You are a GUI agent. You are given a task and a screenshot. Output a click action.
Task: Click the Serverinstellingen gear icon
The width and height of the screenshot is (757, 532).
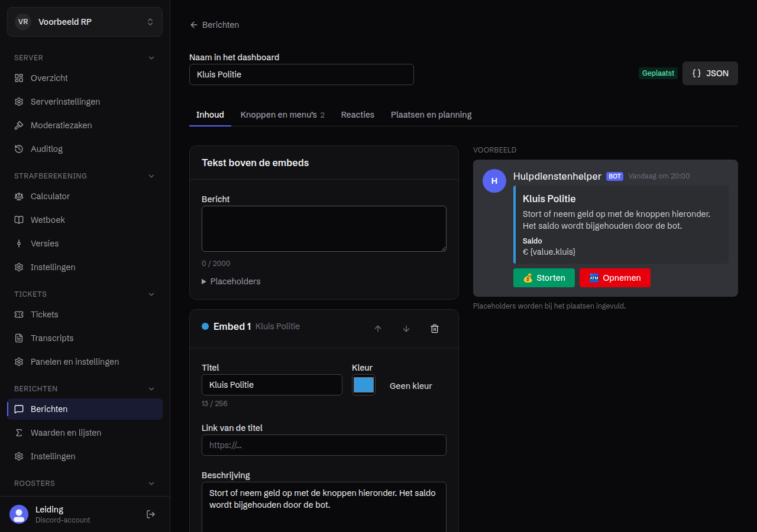[x=19, y=102]
